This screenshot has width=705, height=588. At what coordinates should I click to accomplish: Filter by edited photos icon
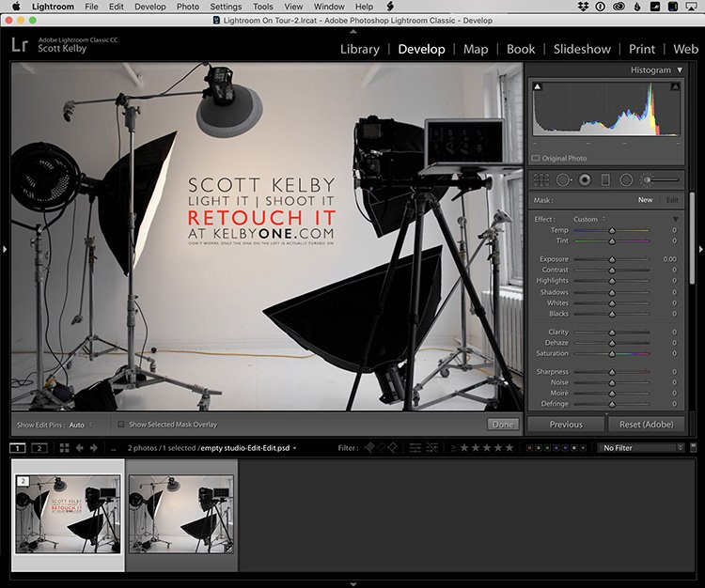click(x=415, y=448)
